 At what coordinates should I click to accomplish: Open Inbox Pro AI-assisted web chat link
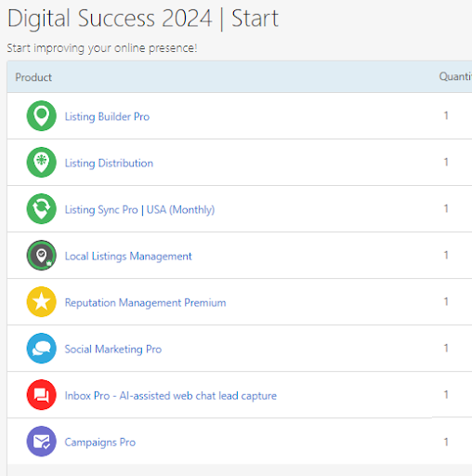click(x=171, y=396)
